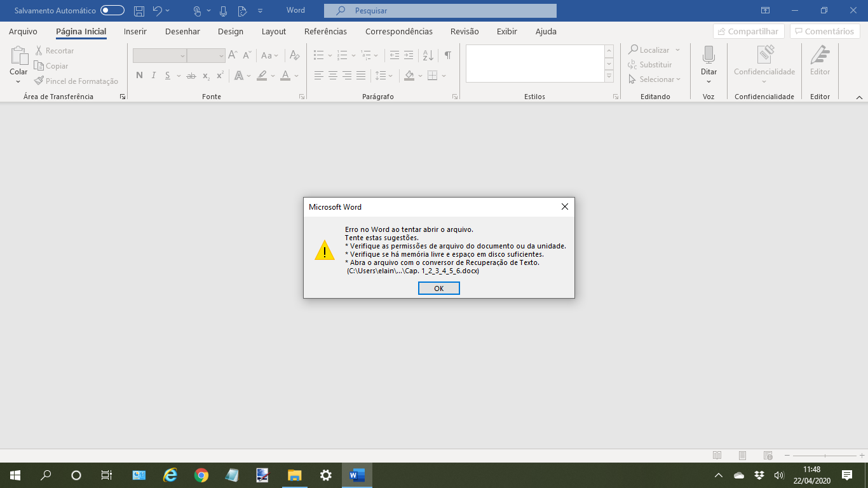Click the Comentários button

pos(825,31)
